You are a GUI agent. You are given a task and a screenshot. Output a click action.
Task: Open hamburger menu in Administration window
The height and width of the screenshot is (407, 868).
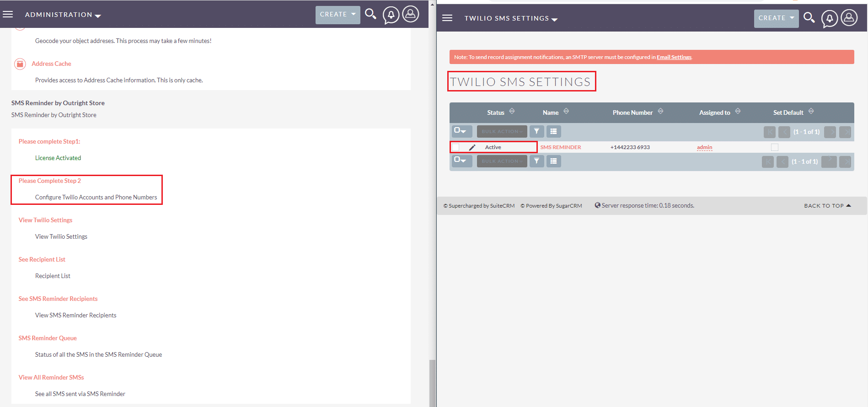(x=8, y=14)
